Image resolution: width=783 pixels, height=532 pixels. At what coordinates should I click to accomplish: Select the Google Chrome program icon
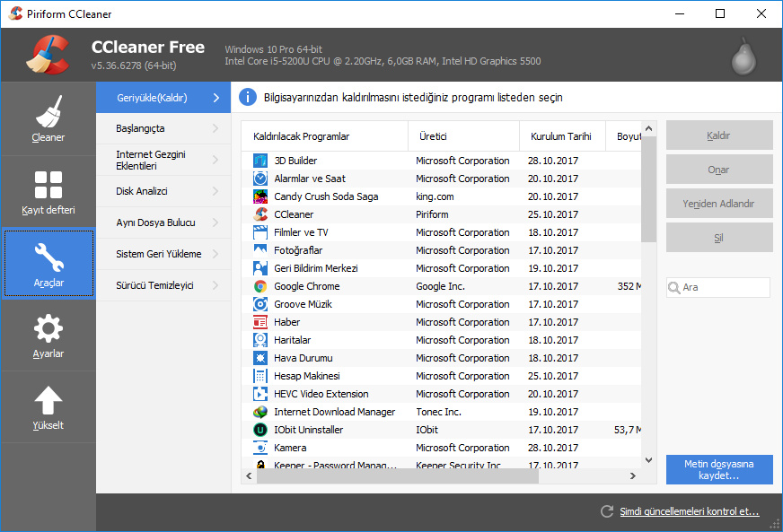260,285
